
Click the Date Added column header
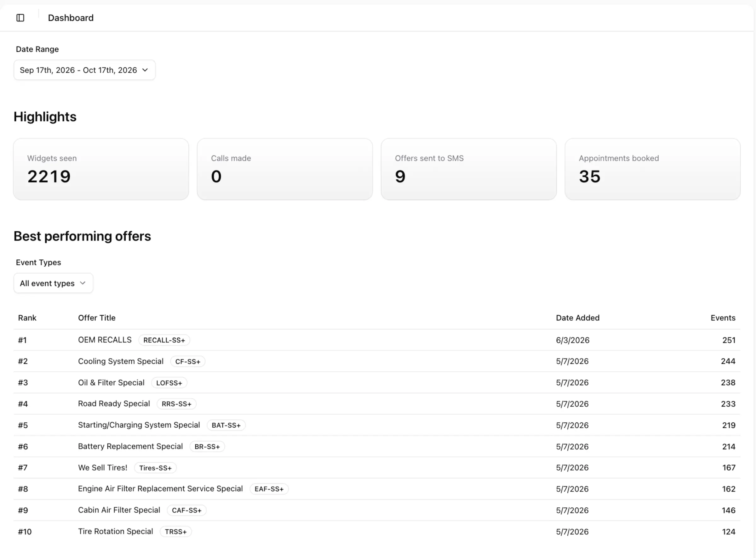coord(577,318)
